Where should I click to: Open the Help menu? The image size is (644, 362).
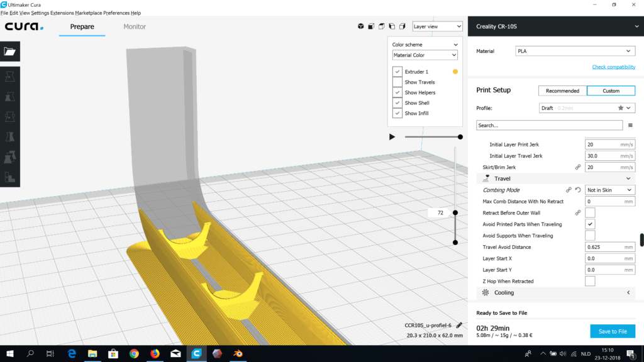click(136, 13)
